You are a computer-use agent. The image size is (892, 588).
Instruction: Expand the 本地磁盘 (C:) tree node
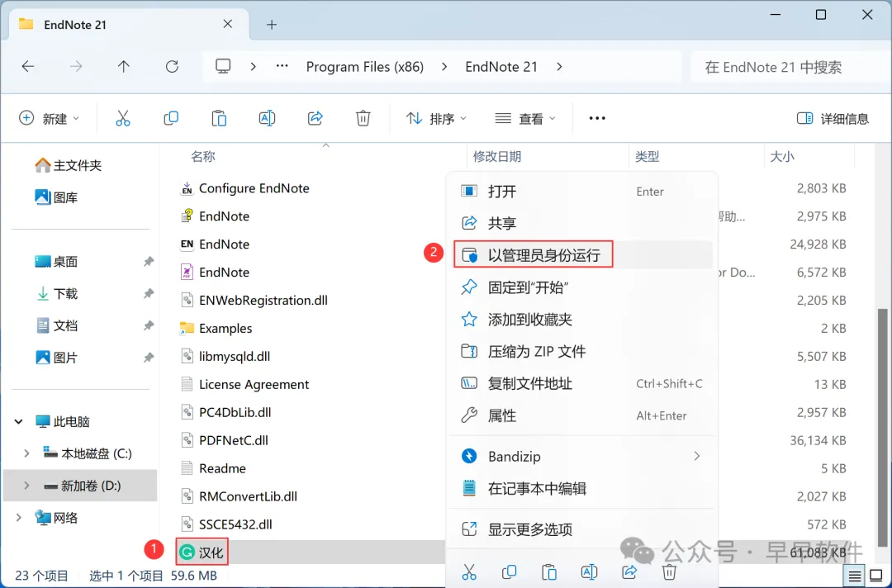click(x=26, y=453)
